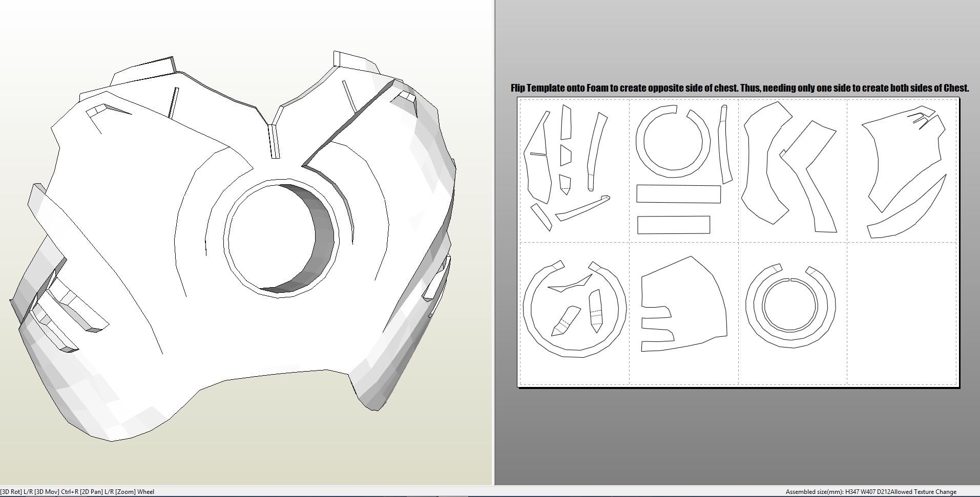This screenshot has width=980, height=497.
Task: Select the lower, shorter rectangle strip piece
Action: click(x=674, y=225)
